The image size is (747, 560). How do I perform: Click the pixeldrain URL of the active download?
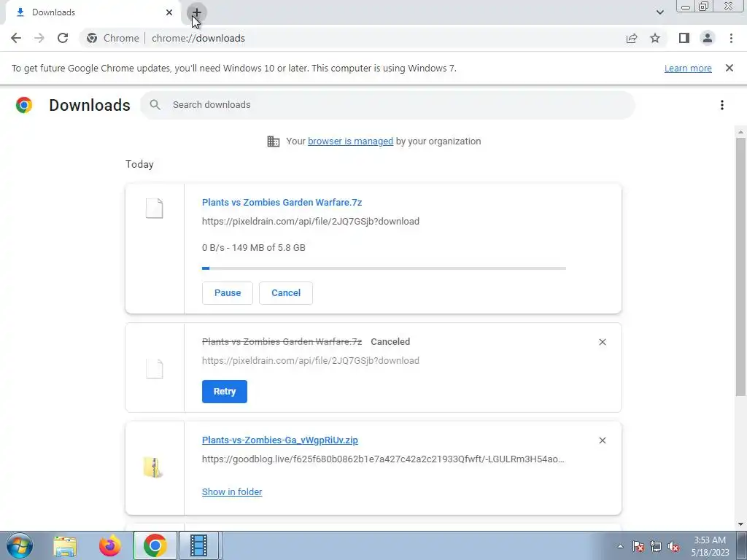click(x=311, y=222)
